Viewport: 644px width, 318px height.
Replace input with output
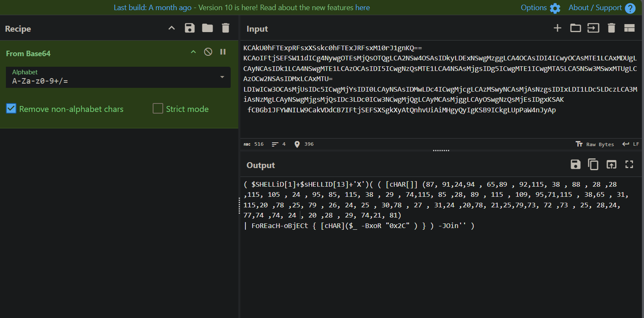611,165
